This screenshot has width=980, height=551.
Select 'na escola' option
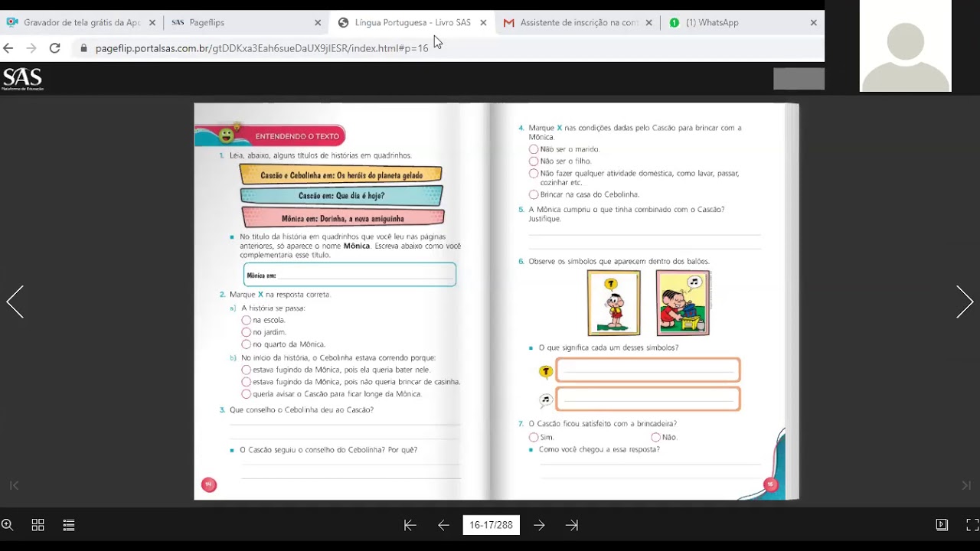coord(246,321)
